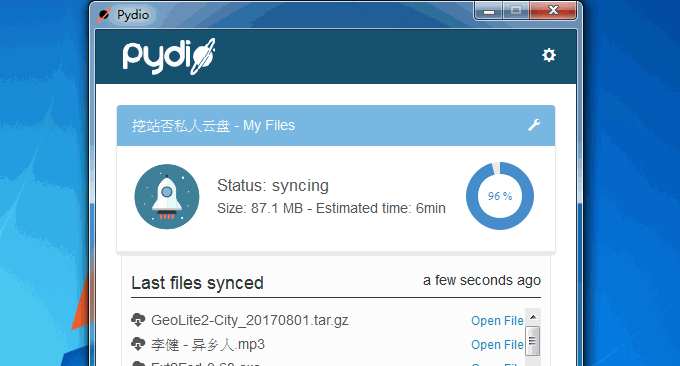Open File for GeoLite2-City_20170801.tar.gz
The image size is (680, 366).
pyautogui.click(x=497, y=320)
